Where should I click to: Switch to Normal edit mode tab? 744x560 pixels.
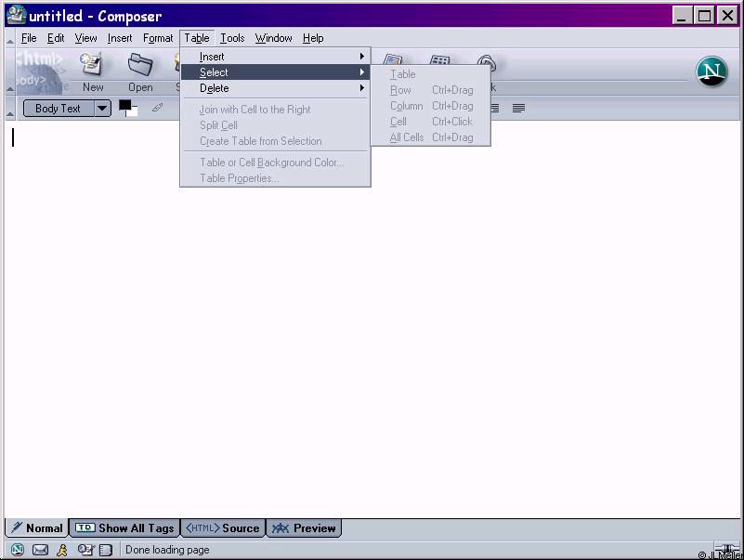coord(37,527)
